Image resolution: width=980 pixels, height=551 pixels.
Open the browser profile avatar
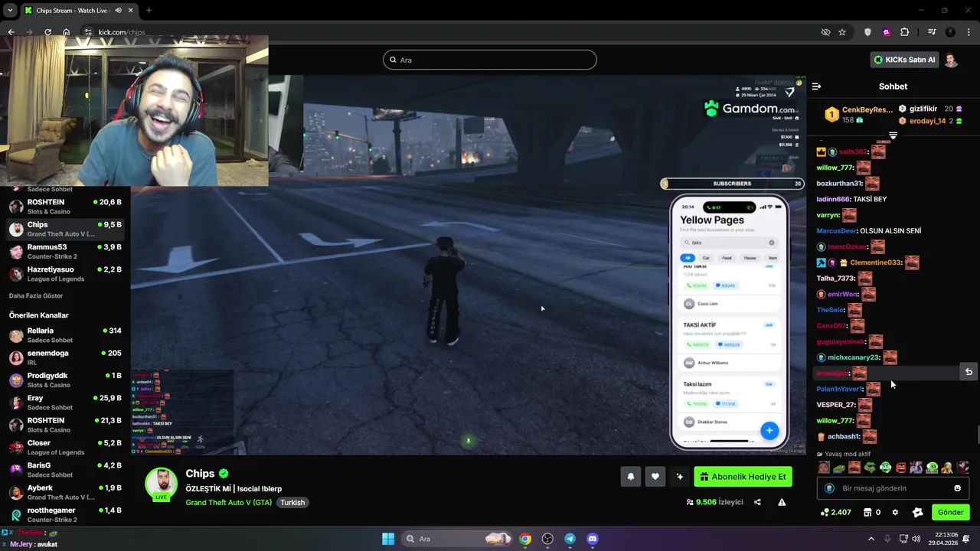tap(950, 32)
